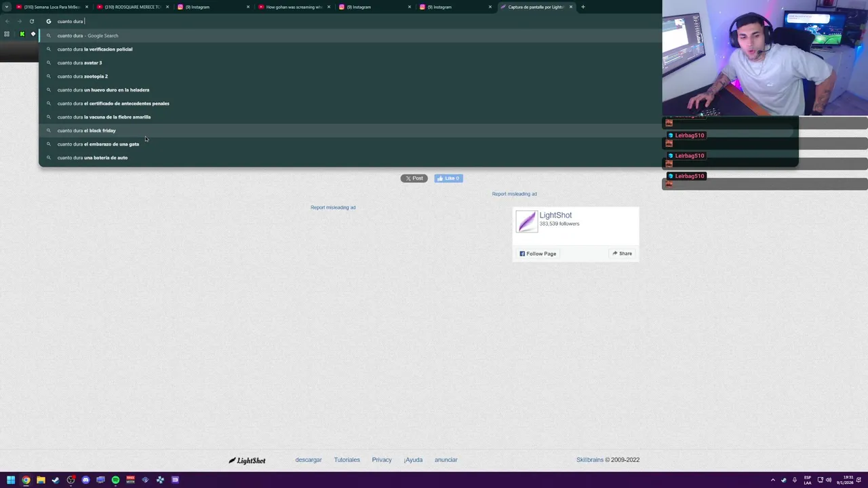Open the 'Privacy' footer link
The width and height of the screenshot is (868, 488).
[x=382, y=460]
